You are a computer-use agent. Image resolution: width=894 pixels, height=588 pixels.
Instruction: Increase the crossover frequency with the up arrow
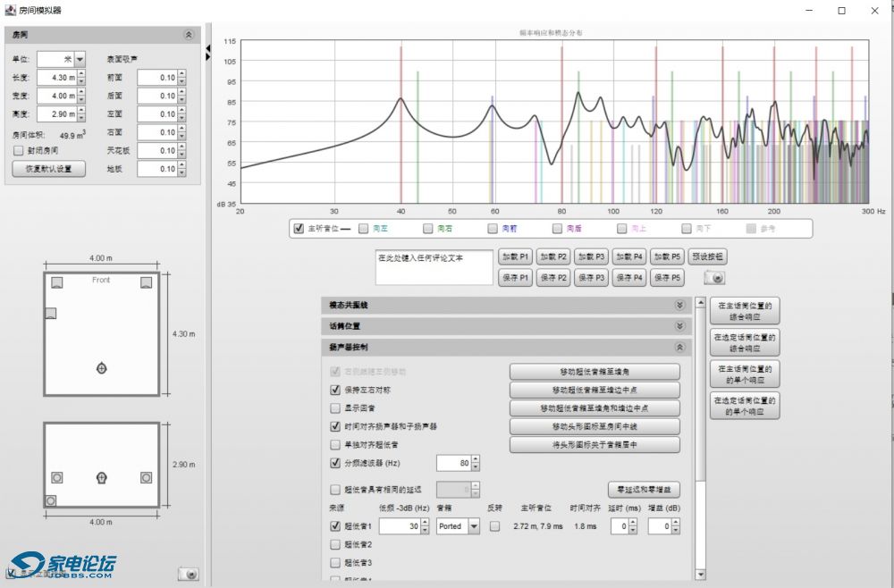point(476,458)
